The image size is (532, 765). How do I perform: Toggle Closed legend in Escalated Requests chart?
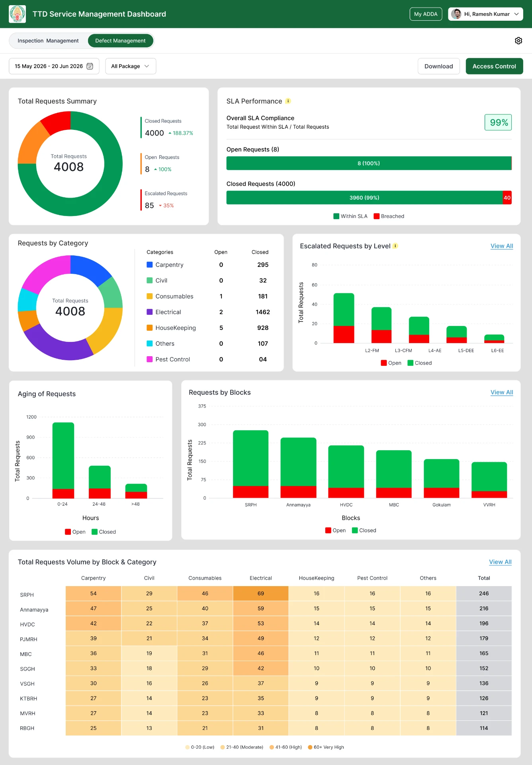(x=420, y=363)
